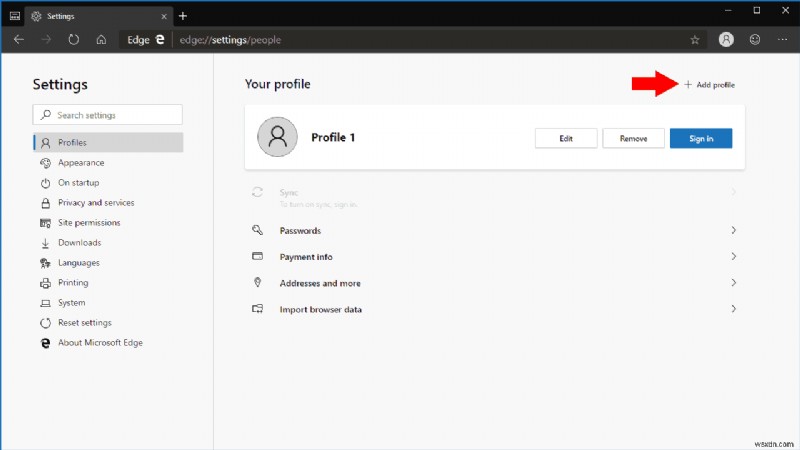Click the location pin icon beside Addresses
Screen dimensions: 800x450
coord(257,282)
